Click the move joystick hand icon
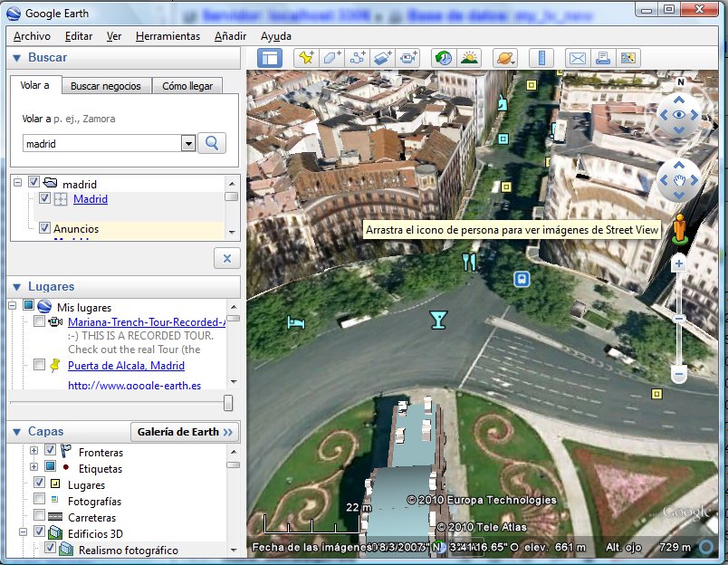The height and width of the screenshot is (565, 728). point(679,180)
